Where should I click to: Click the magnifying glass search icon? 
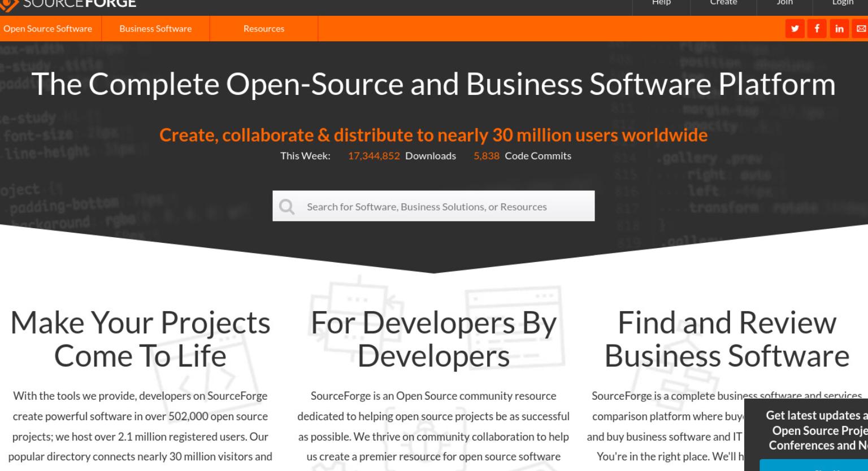287,206
